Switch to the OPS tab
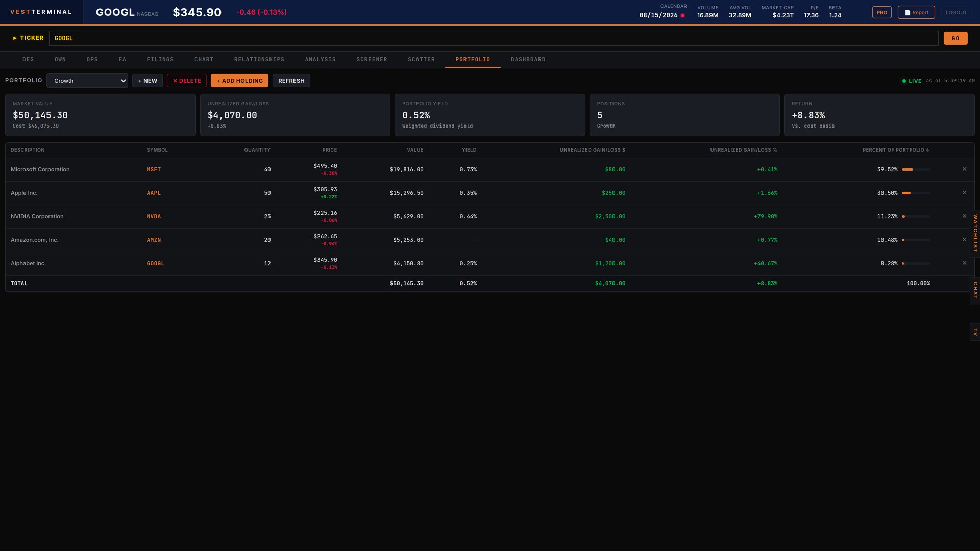The image size is (980, 551). click(92, 60)
